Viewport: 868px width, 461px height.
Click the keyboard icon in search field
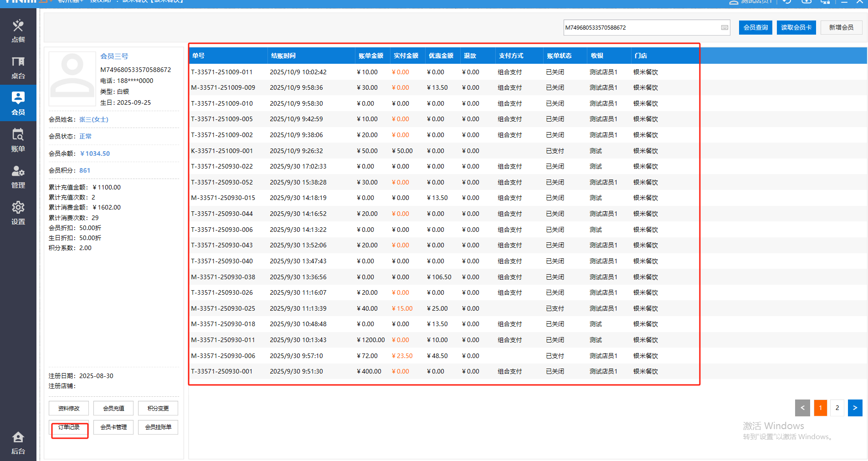pos(724,28)
